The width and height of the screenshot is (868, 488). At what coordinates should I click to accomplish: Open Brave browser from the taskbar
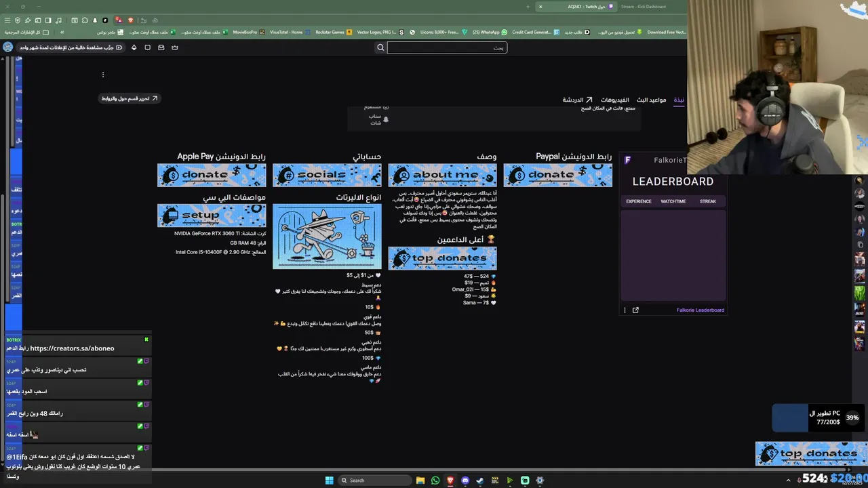pos(450,481)
